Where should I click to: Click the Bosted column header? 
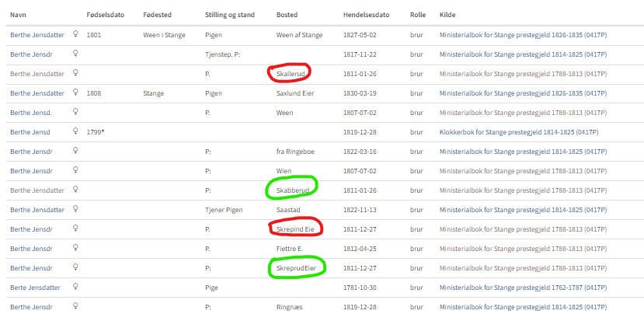coord(287,15)
